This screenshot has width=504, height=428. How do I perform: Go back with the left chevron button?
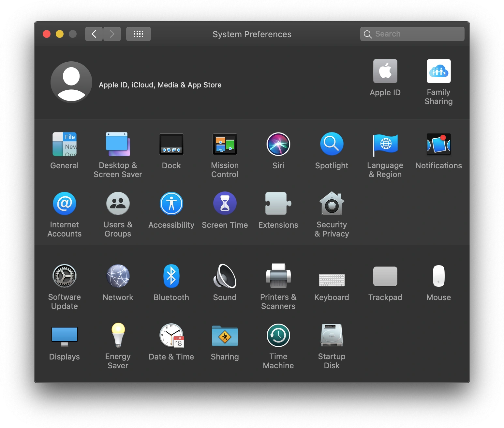point(94,34)
